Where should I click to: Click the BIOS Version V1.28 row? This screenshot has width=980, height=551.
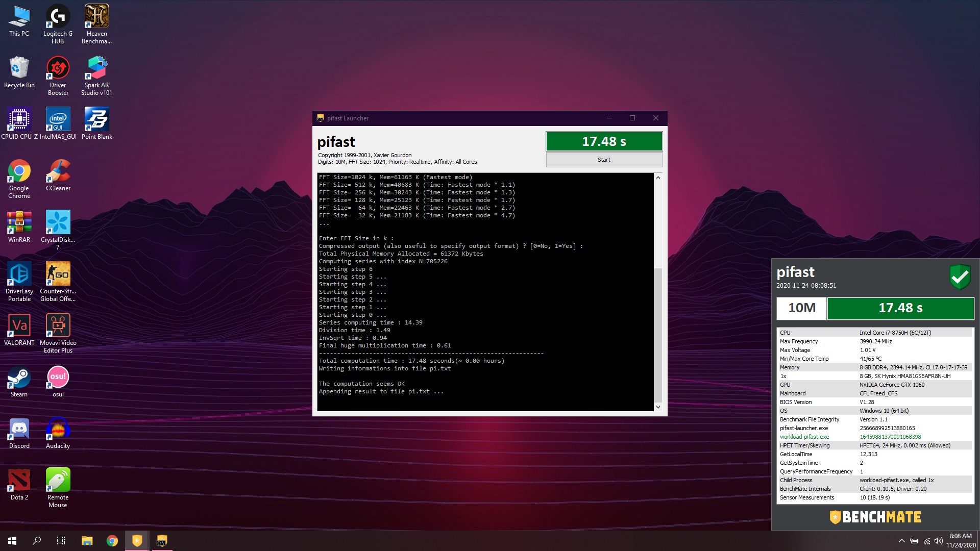tap(875, 402)
